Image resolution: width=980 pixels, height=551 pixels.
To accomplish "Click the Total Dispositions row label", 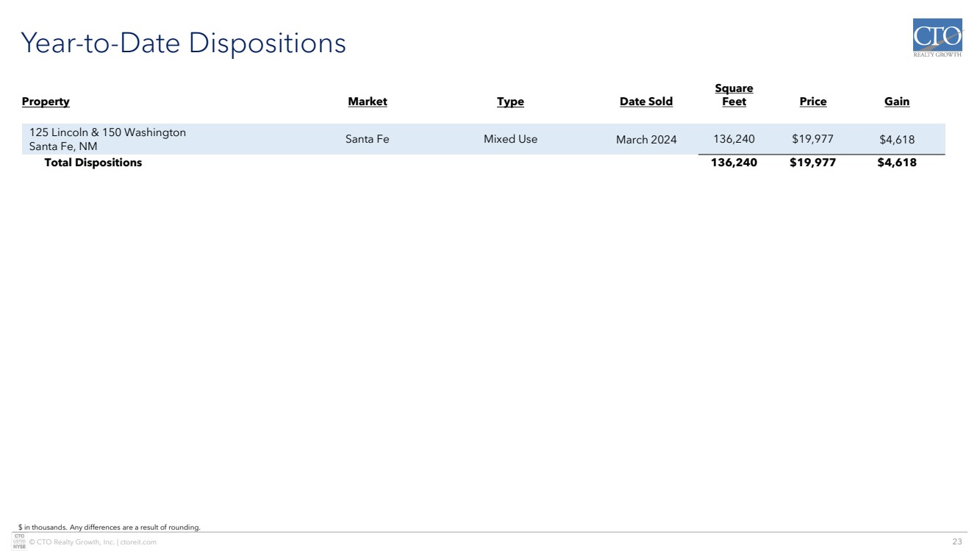I will coord(93,163).
